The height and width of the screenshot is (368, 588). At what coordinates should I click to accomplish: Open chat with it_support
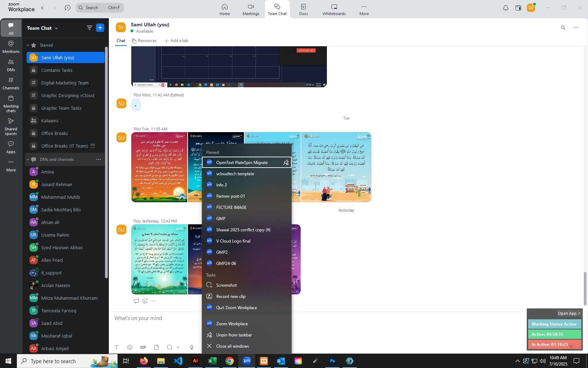65,273
